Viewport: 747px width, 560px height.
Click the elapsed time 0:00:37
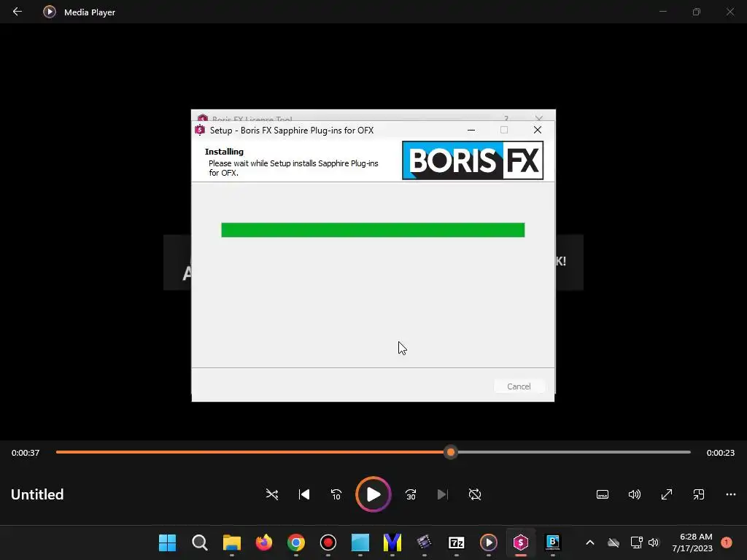pyautogui.click(x=26, y=453)
